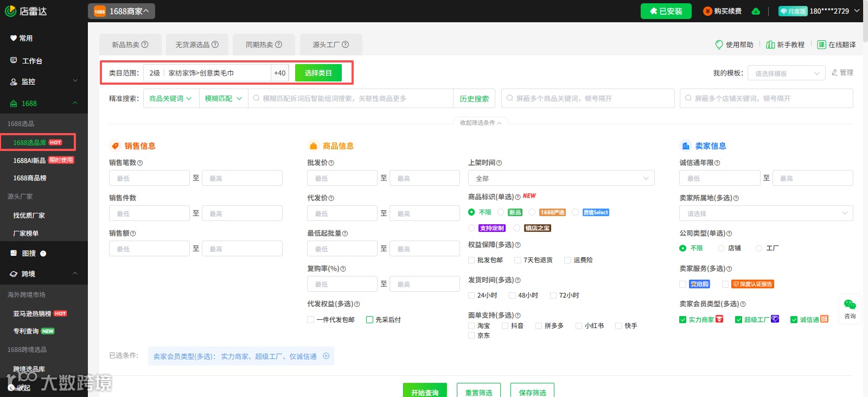Switch to the 新品热卖 tab
The width and height of the screenshot is (868, 397).
click(130, 45)
